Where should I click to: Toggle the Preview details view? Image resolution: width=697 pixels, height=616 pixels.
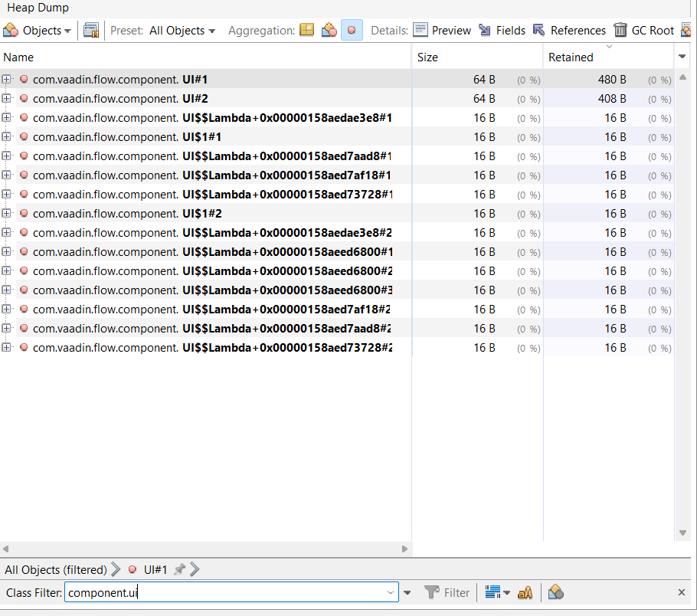click(442, 31)
